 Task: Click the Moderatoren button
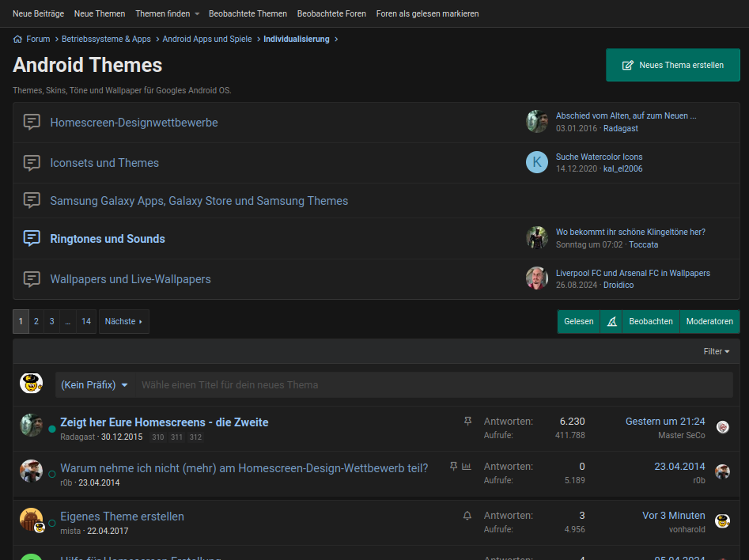click(709, 322)
